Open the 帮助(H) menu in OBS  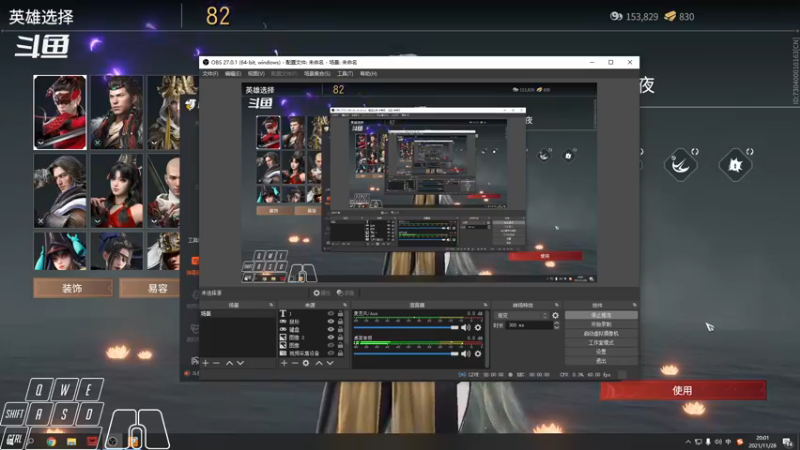[x=368, y=74]
